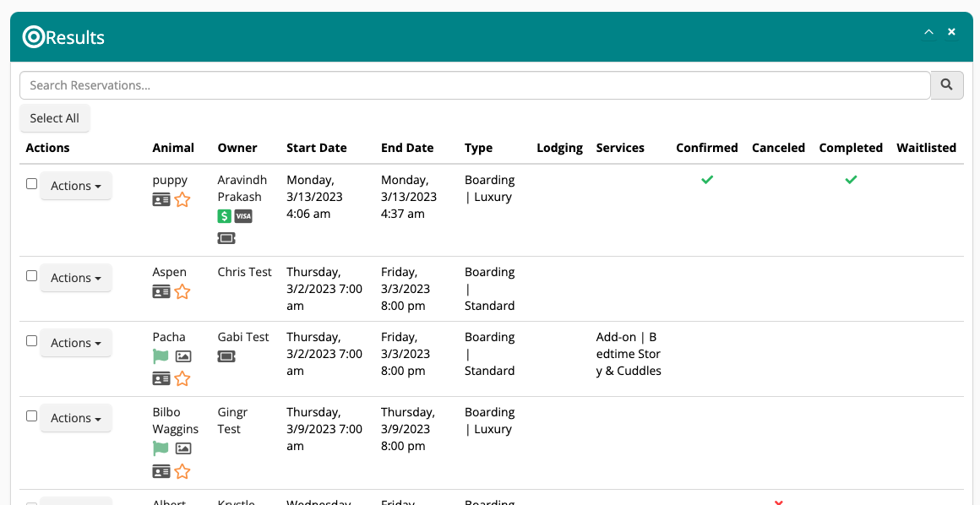Expand the Actions dropdown for Bilbo Waggins
980x505 pixels.
point(76,417)
